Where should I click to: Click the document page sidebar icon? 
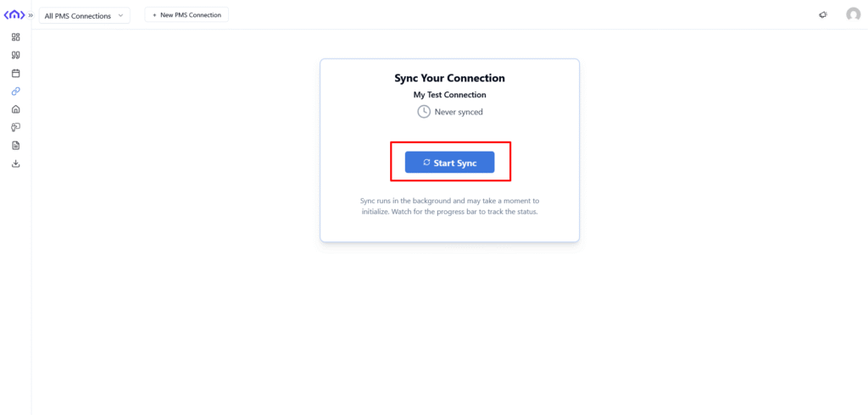[15, 146]
